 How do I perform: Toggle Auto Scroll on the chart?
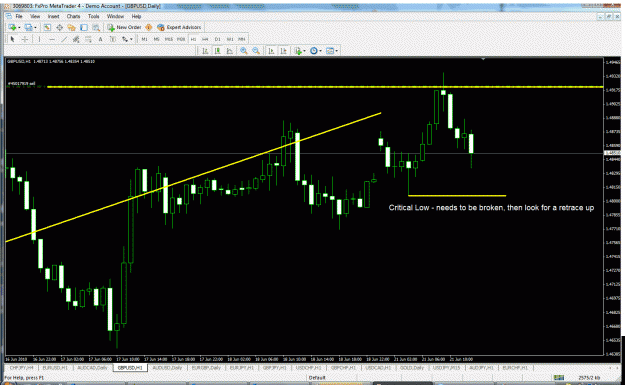[271, 51]
